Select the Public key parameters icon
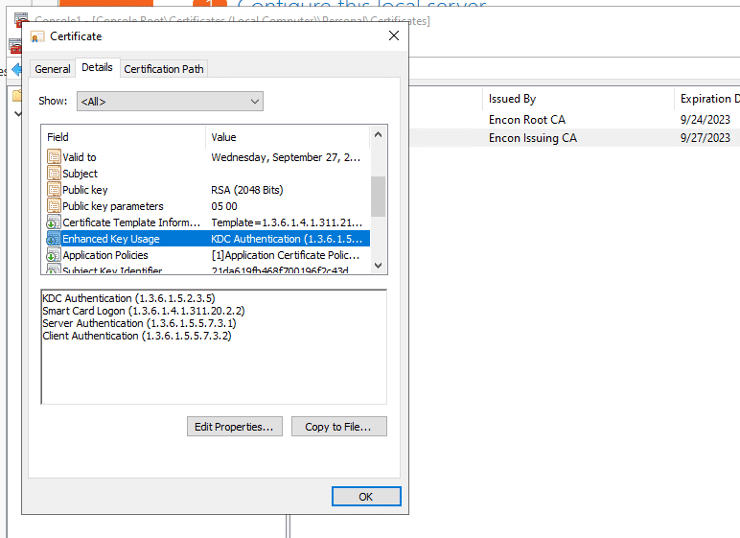The height and width of the screenshot is (538, 740). (x=54, y=206)
